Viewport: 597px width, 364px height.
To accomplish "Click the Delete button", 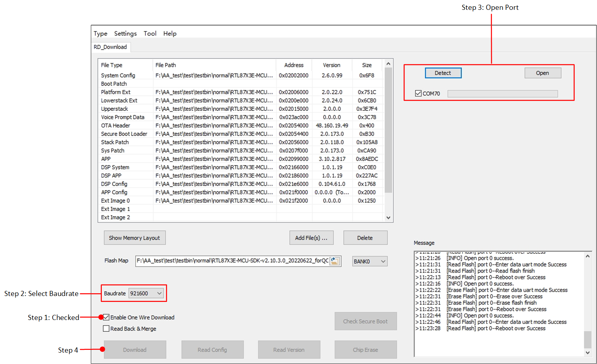I will (365, 238).
